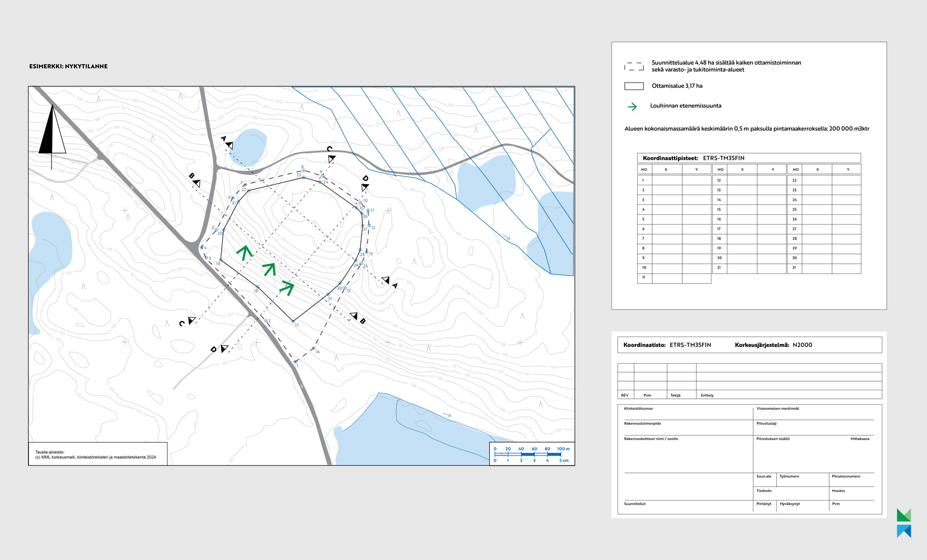Click the X cell for coordinate point 22
This screenshot has width=927, height=560.
click(x=817, y=180)
